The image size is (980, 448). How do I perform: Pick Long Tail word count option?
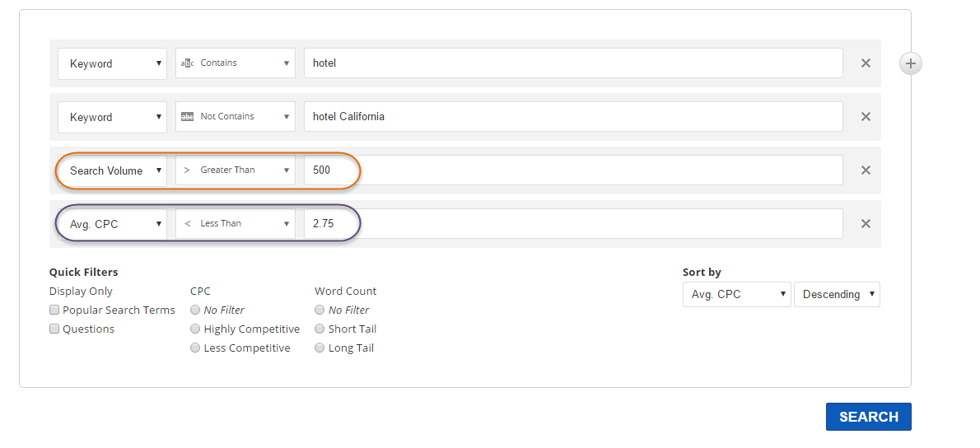pos(320,348)
